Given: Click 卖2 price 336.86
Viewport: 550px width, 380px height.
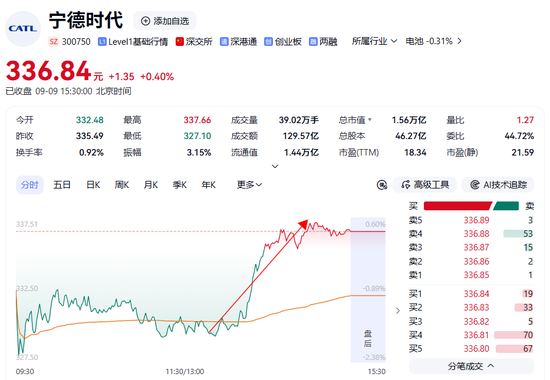Looking at the screenshot, I should (x=476, y=261).
